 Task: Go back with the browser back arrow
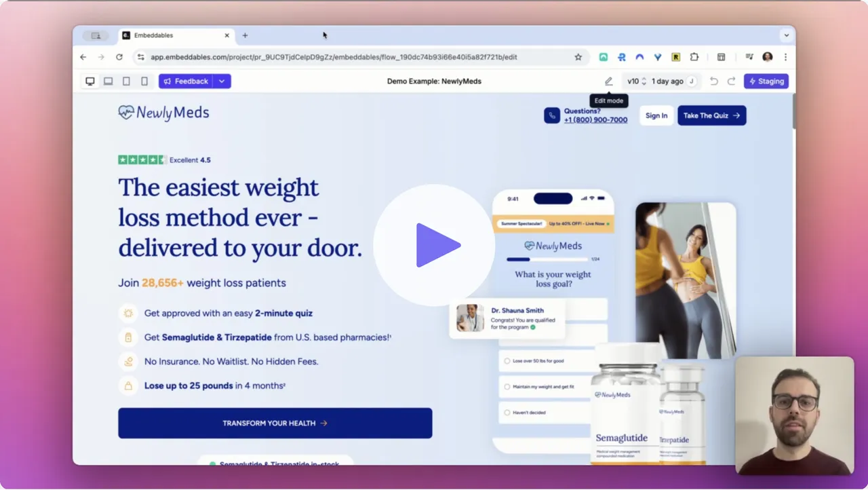(83, 57)
